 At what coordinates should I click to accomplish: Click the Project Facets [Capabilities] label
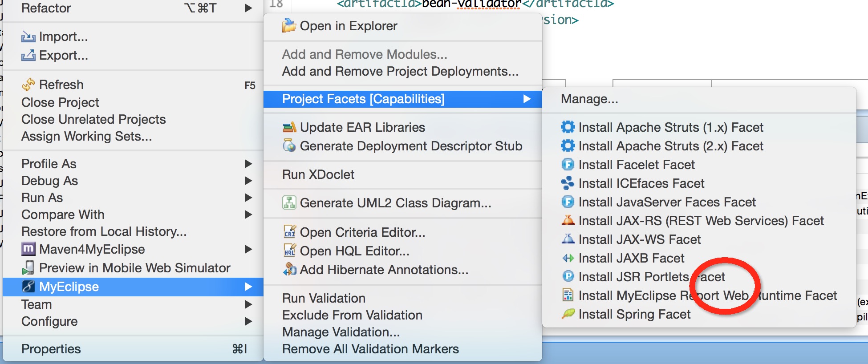(x=363, y=99)
